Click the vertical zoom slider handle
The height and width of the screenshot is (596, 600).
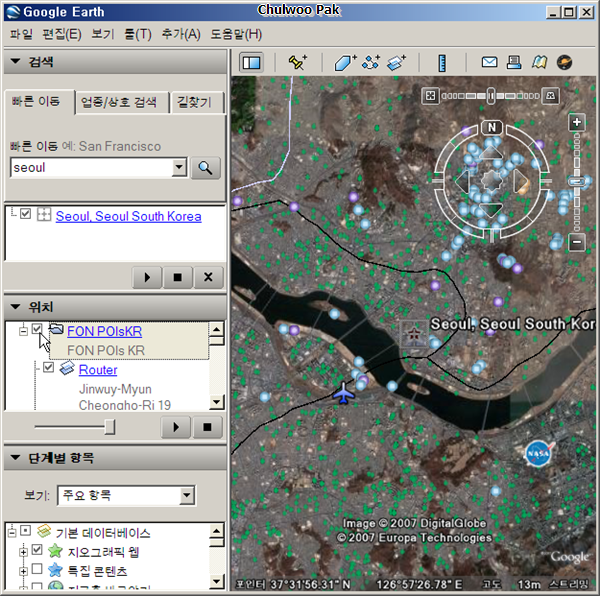tap(577, 181)
